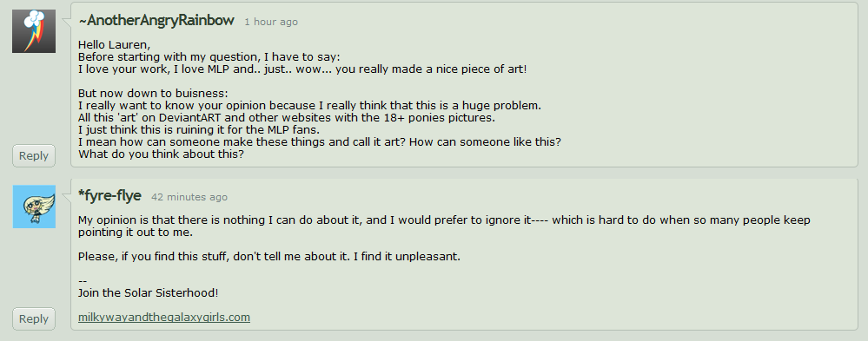Click the speech bubble pointer beside fyre-flye's comment
The image size is (868, 341).
tap(66, 199)
